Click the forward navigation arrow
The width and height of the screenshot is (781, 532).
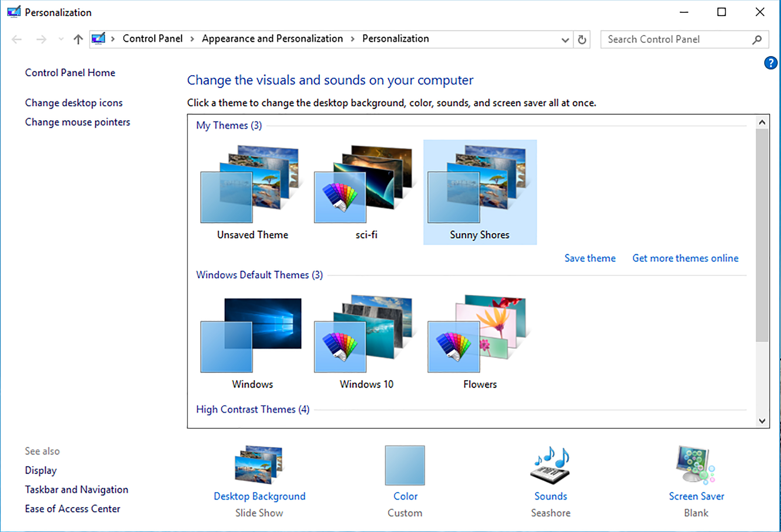click(x=41, y=40)
